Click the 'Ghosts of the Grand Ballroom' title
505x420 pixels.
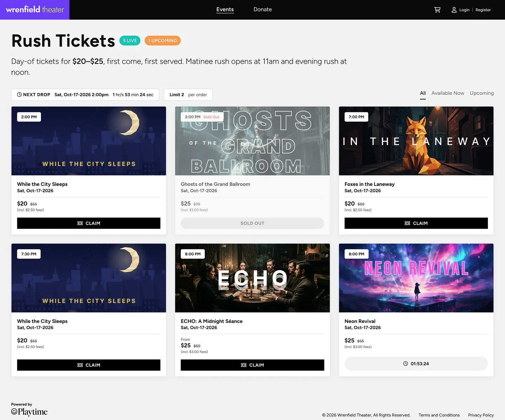coord(216,184)
